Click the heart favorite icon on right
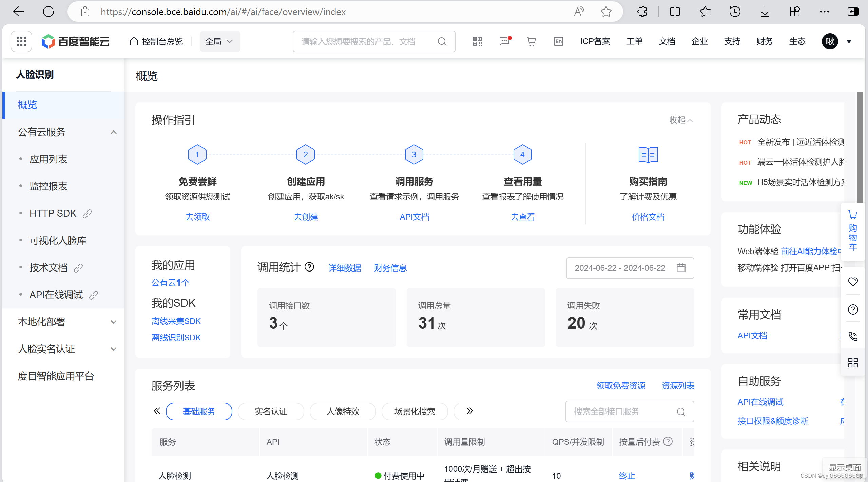Image resolution: width=868 pixels, height=482 pixels. click(x=853, y=282)
